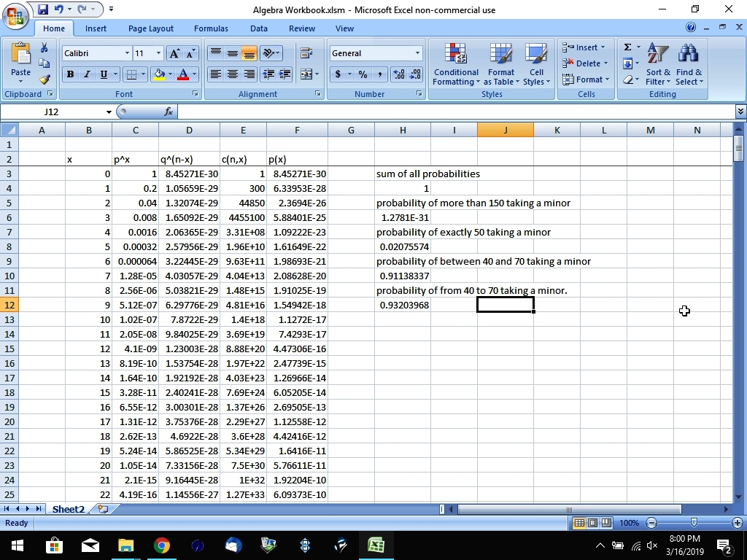Align text to the right

coord(249,74)
